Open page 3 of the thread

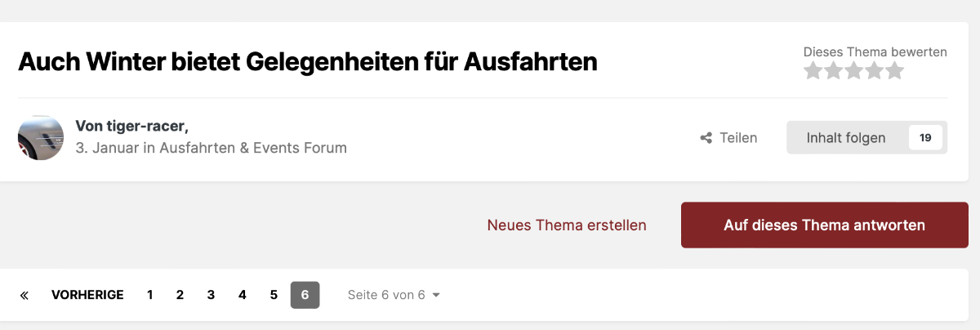point(211,295)
